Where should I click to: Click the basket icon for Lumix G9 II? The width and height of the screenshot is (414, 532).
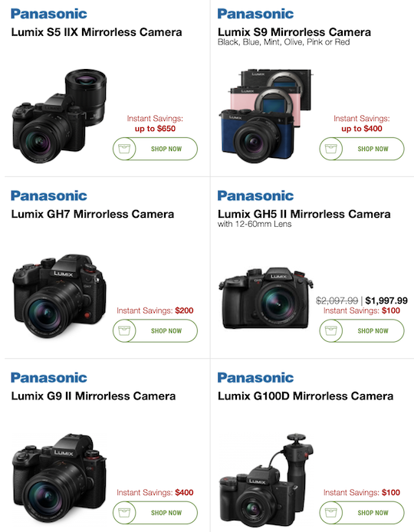[x=124, y=512]
